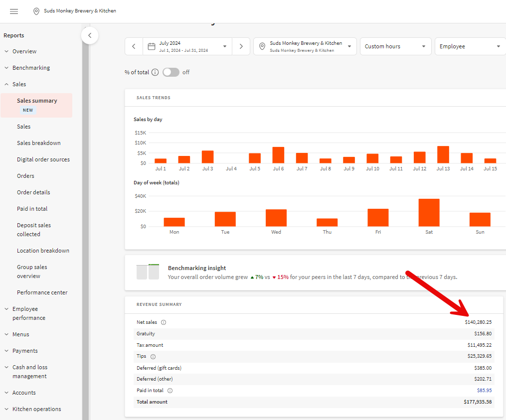The height and width of the screenshot is (420, 506).
Task: Click the info icon next to Net sales
Action: tap(164, 322)
